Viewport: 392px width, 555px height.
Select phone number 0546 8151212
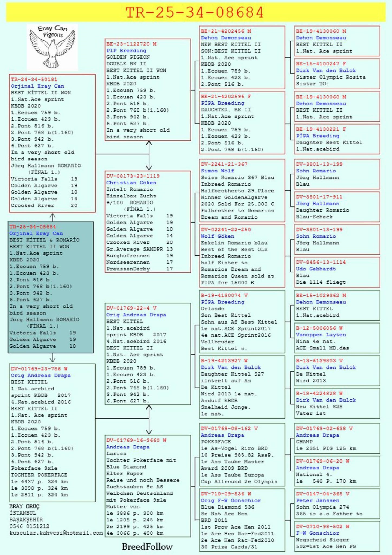click(30, 526)
